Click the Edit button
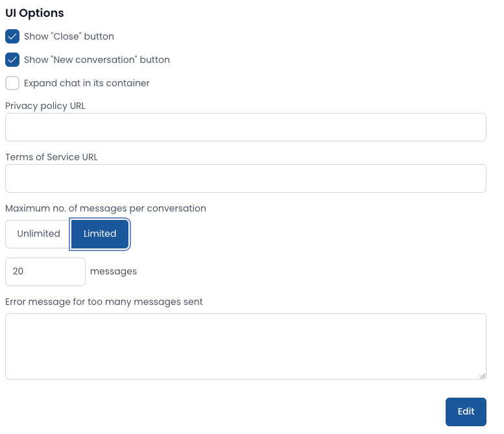The height and width of the screenshot is (434, 504). tap(466, 411)
